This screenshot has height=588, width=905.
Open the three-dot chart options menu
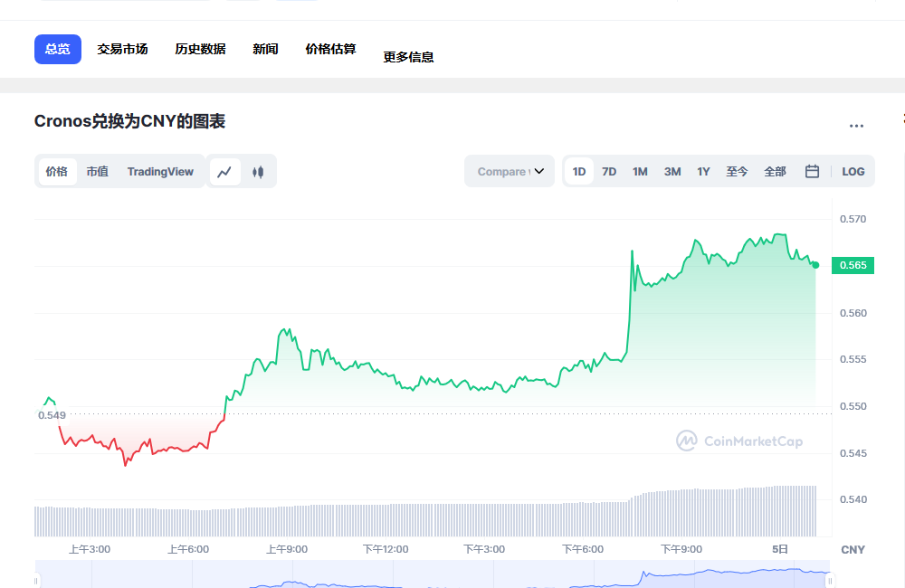(x=856, y=126)
